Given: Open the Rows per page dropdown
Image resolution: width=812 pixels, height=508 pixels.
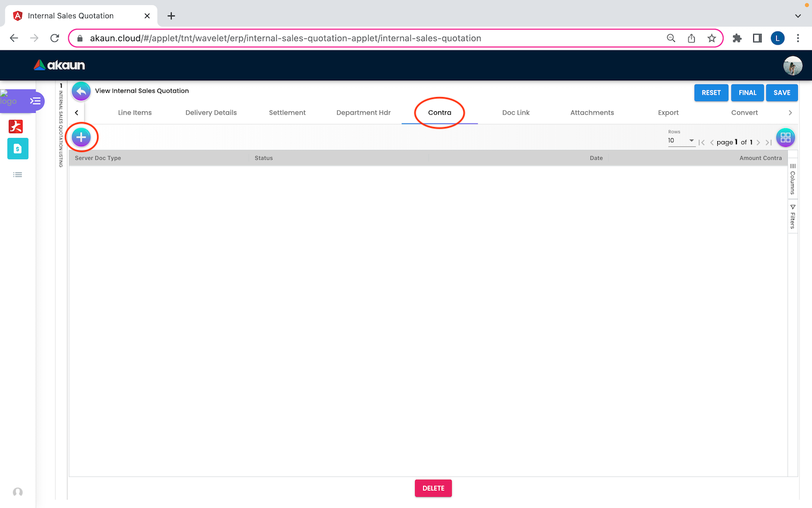Looking at the screenshot, I should coord(681,141).
